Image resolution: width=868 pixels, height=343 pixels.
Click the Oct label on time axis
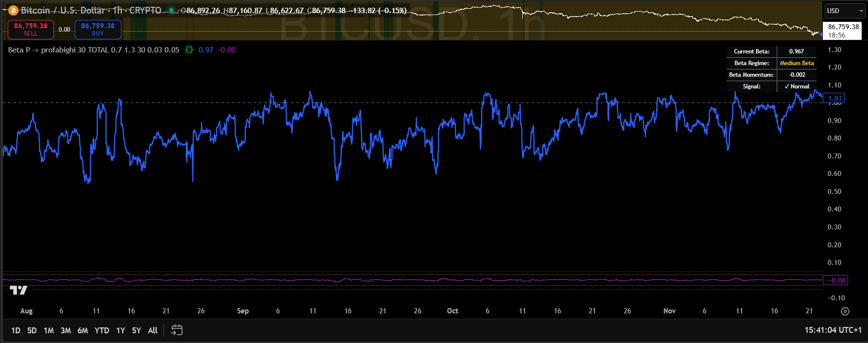452,311
